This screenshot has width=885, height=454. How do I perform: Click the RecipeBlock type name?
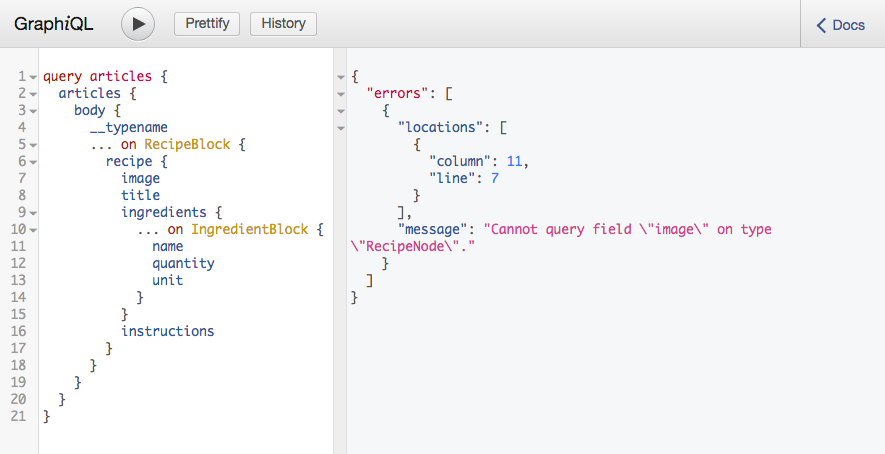tap(187, 144)
